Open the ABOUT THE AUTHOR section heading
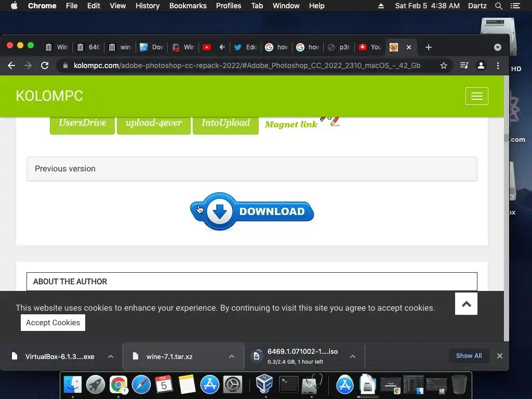The width and height of the screenshot is (532, 399). coord(252,282)
